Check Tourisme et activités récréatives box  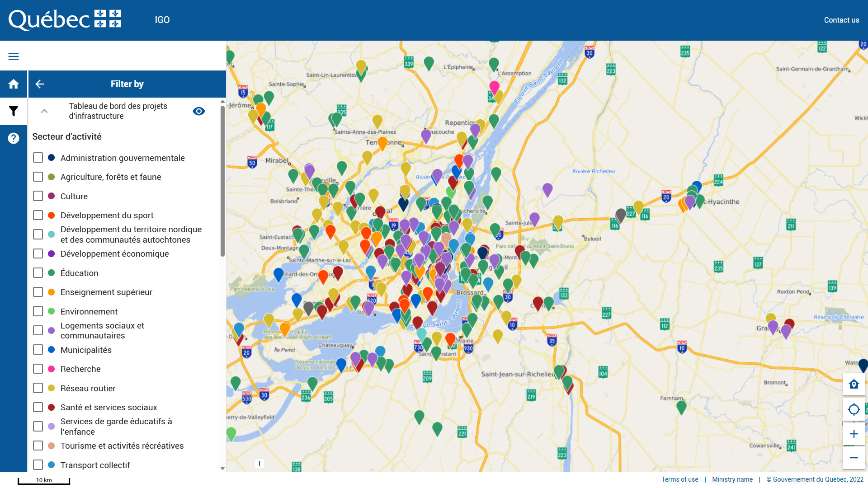point(38,446)
